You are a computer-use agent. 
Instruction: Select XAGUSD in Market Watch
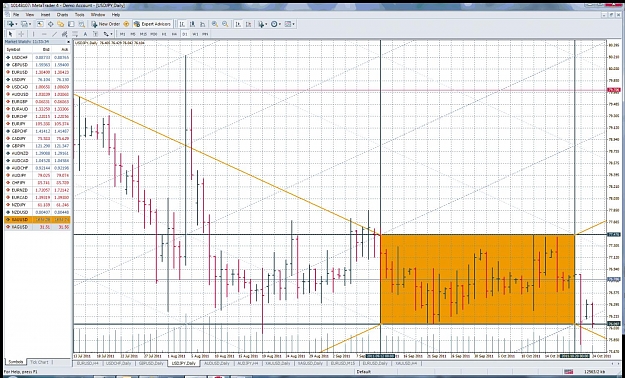[37, 227]
